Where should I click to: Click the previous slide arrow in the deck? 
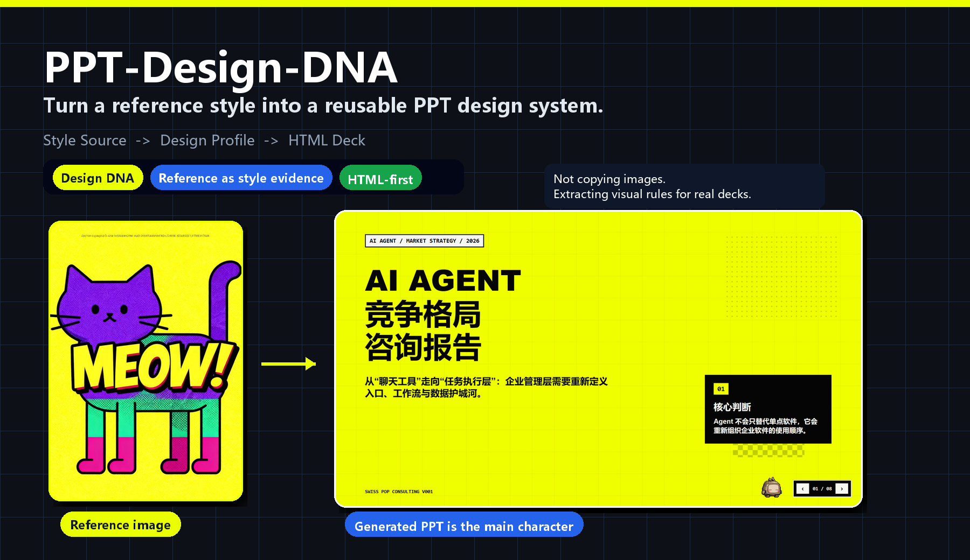click(802, 489)
